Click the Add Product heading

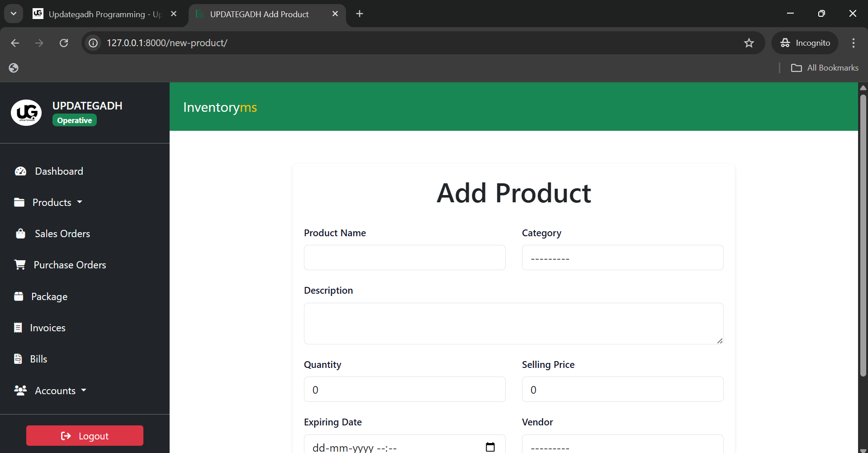click(x=513, y=193)
